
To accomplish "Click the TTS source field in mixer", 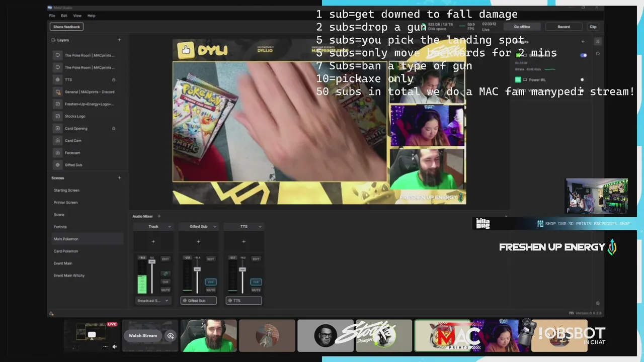I will [x=244, y=301].
